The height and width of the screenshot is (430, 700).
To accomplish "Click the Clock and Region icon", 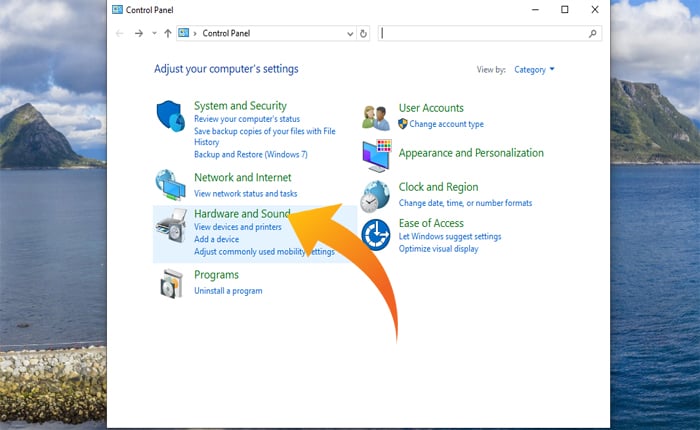I will click(376, 195).
